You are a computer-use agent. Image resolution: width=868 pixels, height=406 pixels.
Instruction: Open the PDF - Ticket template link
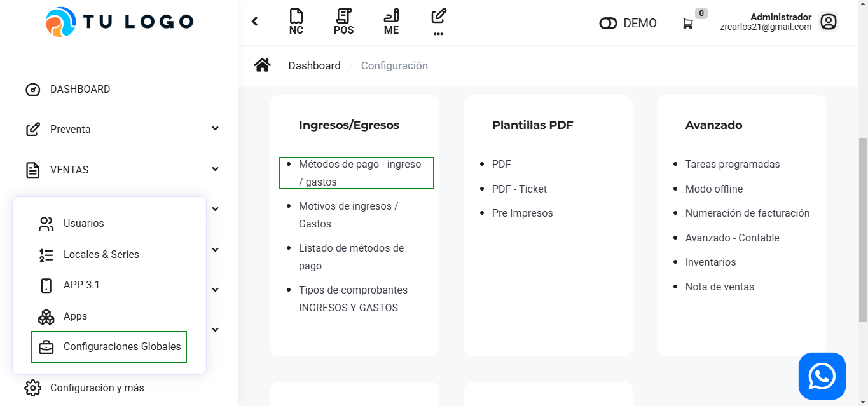[x=519, y=189]
